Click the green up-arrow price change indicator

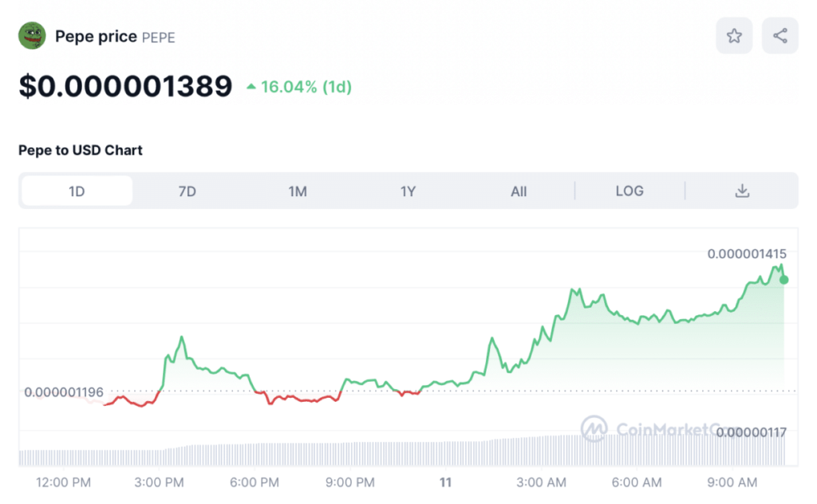pos(251,87)
